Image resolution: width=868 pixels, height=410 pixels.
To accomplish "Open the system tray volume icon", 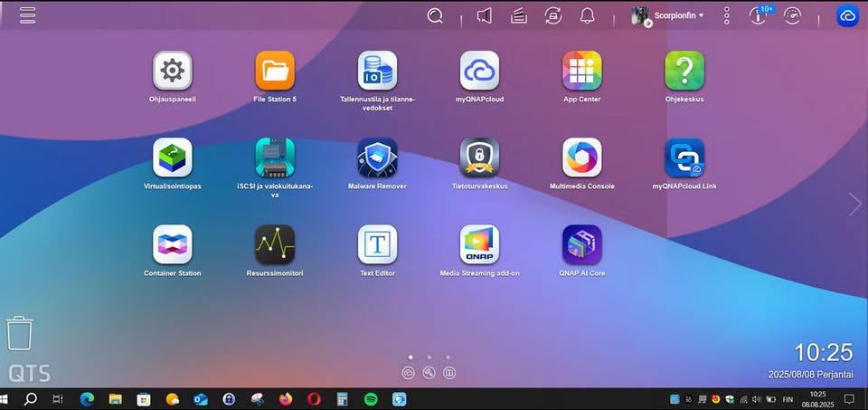I will (757, 399).
